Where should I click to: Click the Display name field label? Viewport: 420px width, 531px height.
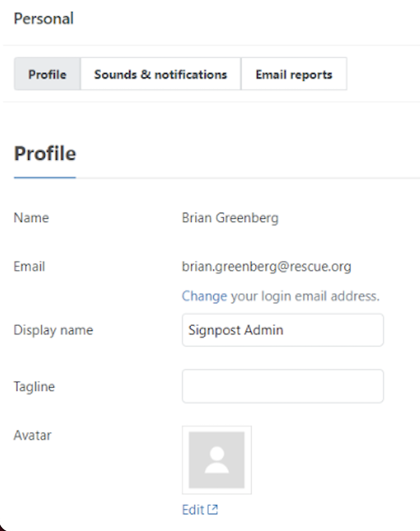[54, 330]
